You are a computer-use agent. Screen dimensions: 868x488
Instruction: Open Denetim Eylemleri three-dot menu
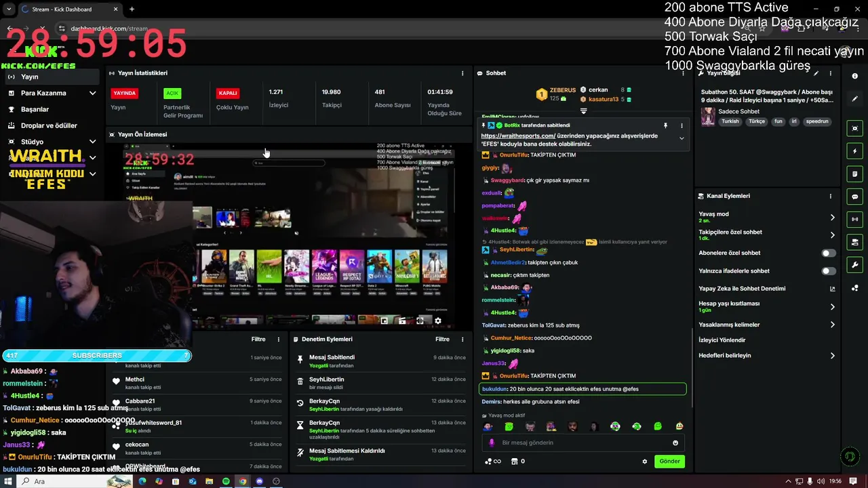463,339
